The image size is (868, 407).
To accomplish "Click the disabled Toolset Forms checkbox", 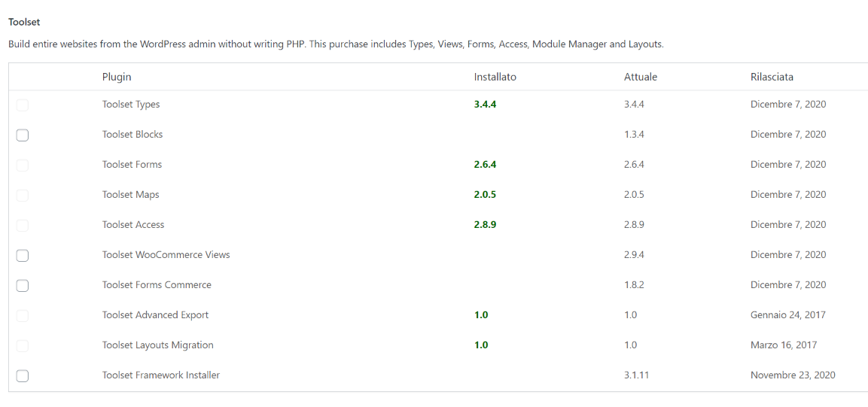I will click(x=22, y=166).
